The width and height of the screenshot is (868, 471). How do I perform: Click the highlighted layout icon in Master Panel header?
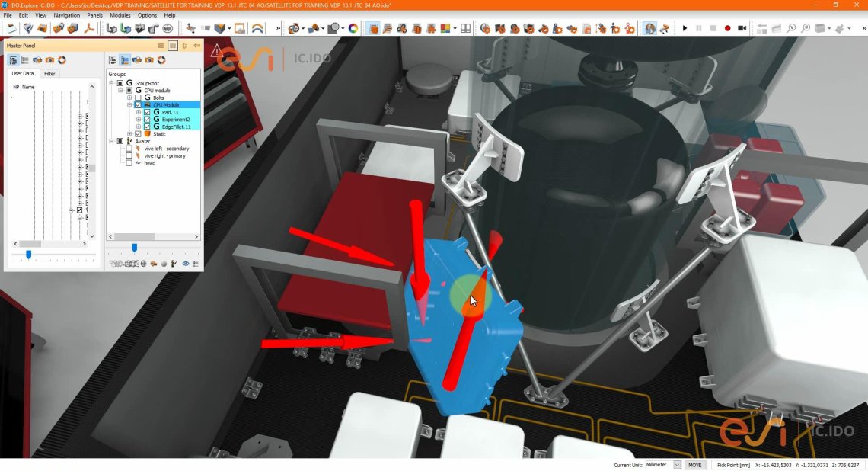[173, 46]
